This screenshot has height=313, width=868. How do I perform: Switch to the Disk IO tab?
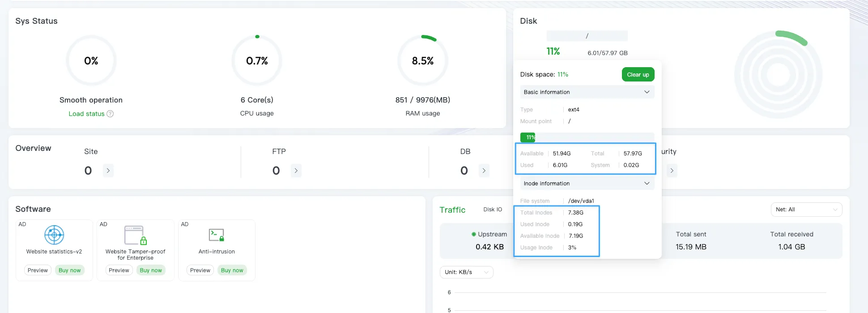point(493,210)
